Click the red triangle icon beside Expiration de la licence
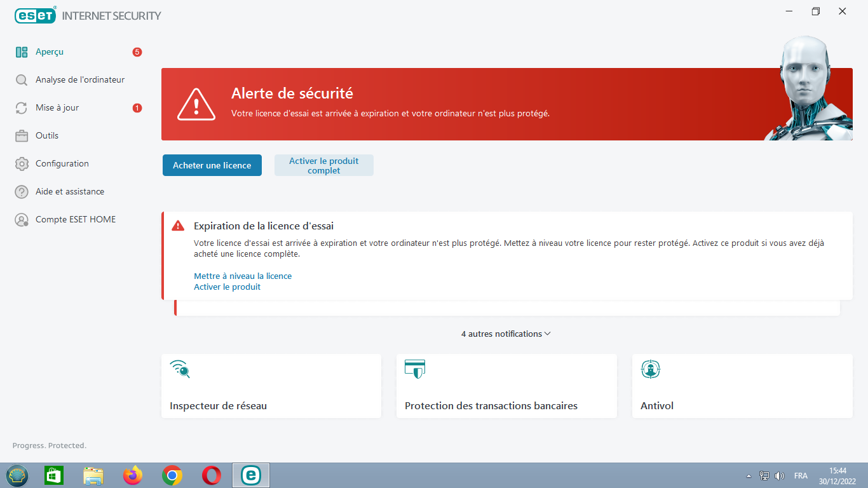 pos(178,226)
